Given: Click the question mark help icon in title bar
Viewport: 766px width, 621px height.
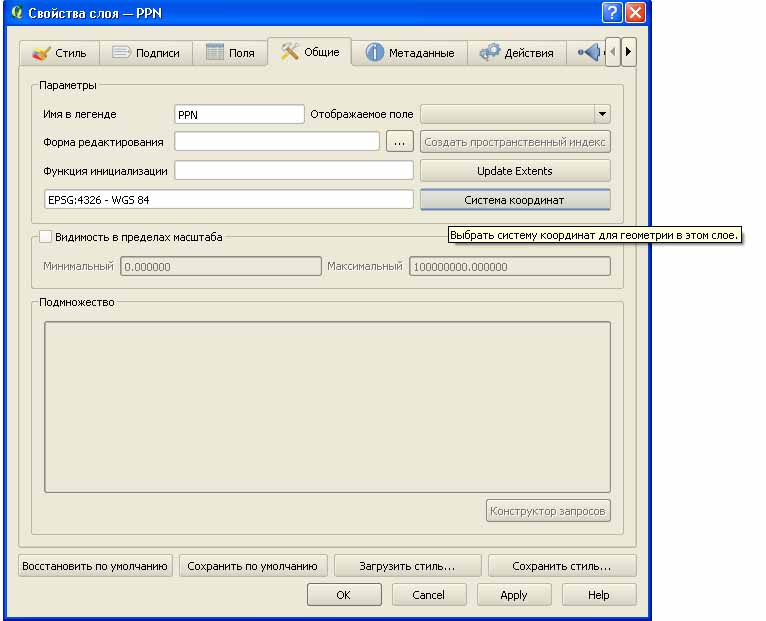Looking at the screenshot, I should coord(612,13).
